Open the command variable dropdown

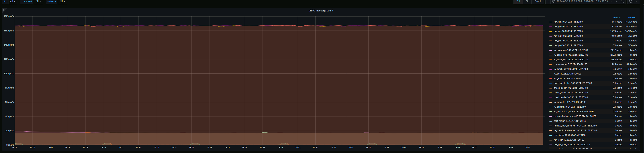38,1
